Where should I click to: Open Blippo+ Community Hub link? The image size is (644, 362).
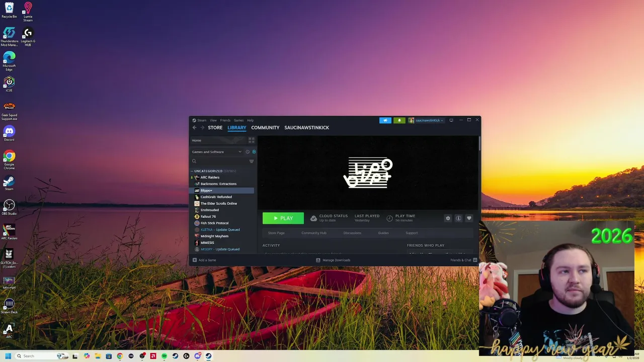pyautogui.click(x=314, y=233)
